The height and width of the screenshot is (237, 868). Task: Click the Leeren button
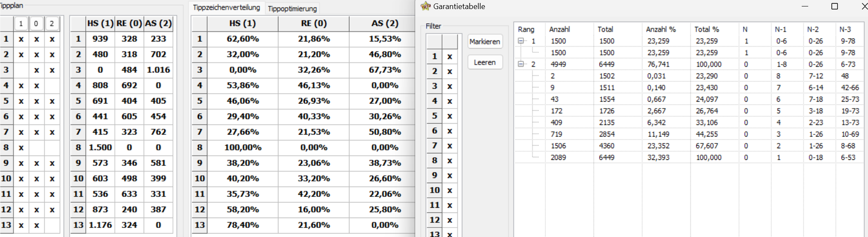point(485,62)
